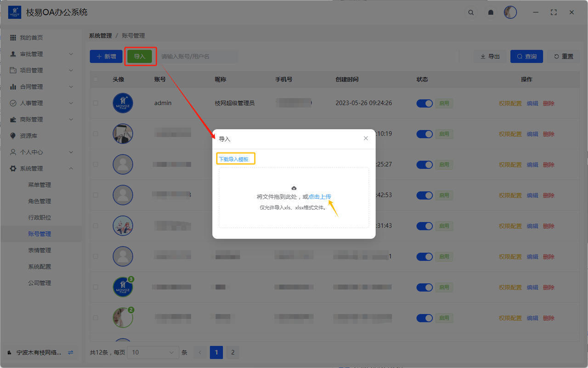Click the 下载导入模板 link

pos(233,160)
